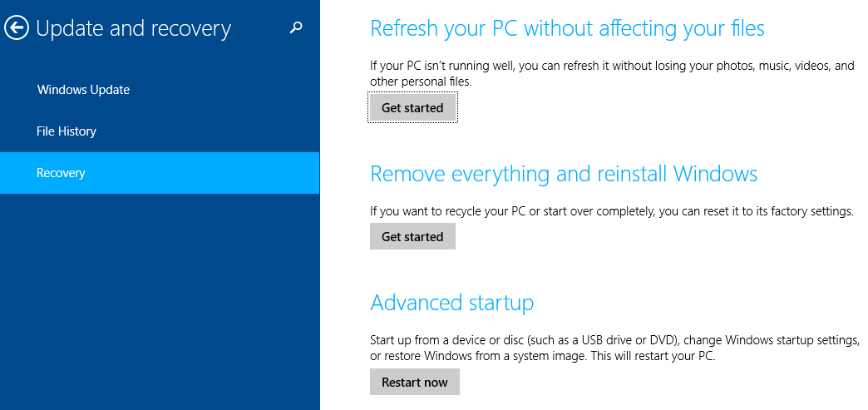Viewport: 868px width, 410px height.
Task: Go back using the circled arrow icon
Action: pos(17,28)
